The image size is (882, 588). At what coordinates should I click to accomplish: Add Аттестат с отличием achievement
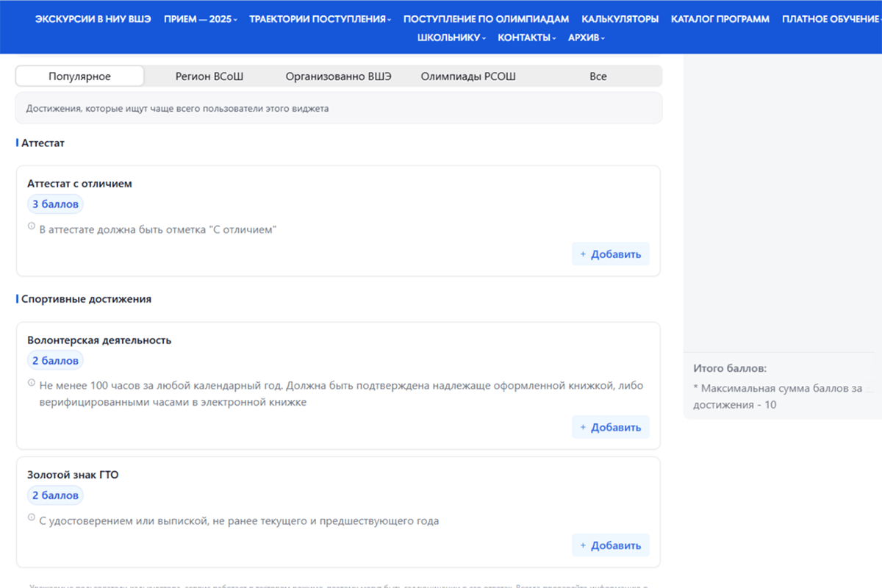611,254
